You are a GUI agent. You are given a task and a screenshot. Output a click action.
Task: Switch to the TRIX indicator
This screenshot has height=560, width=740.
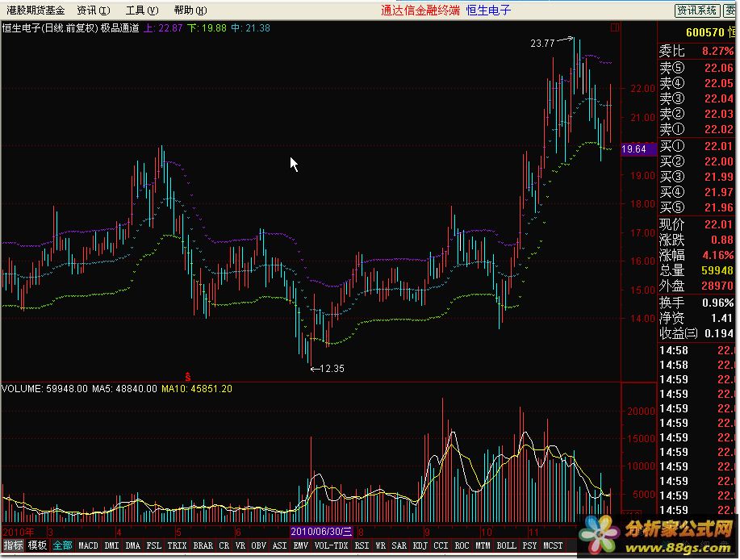click(177, 545)
